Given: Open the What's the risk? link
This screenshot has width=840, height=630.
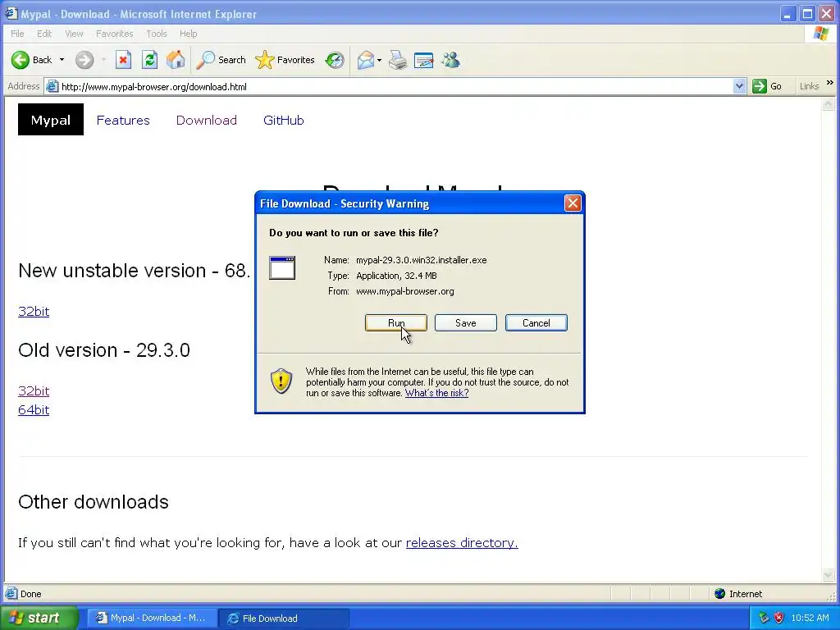Looking at the screenshot, I should pos(436,393).
